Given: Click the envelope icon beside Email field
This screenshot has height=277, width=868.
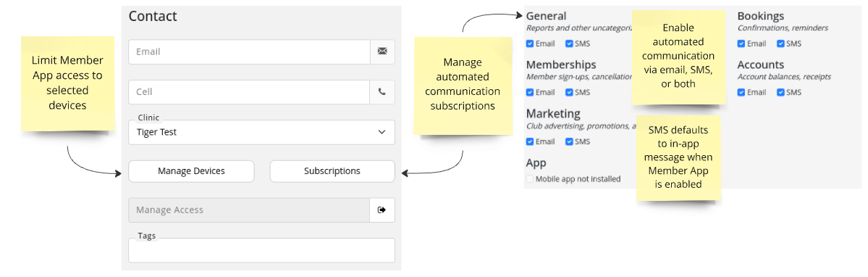Looking at the screenshot, I should pos(382,51).
